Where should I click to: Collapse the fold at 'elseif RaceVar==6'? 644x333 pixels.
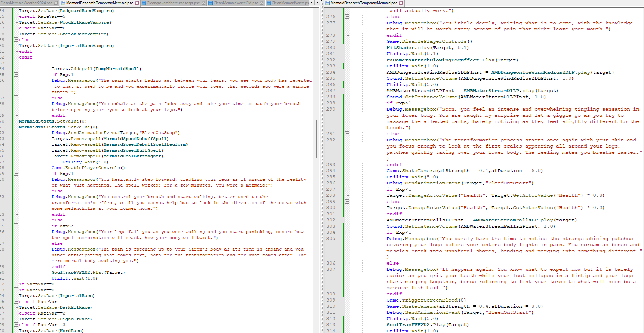pos(16,28)
